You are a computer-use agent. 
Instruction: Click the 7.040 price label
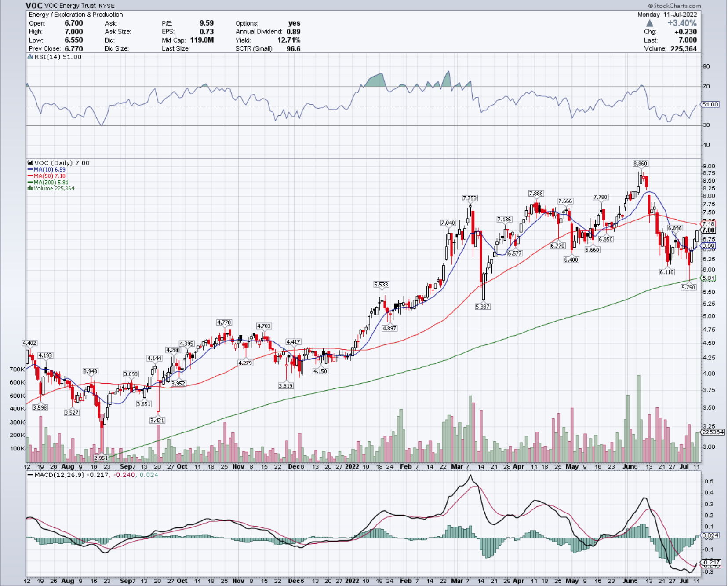tap(448, 223)
